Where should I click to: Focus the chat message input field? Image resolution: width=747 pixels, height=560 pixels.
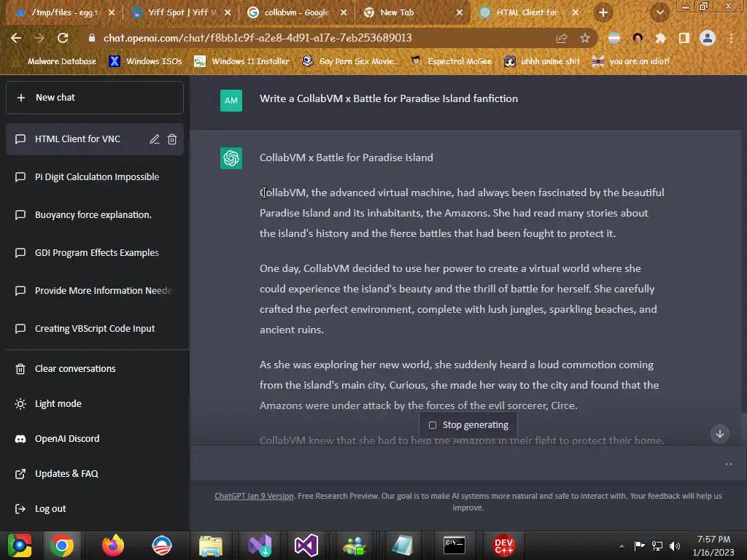(x=457, y=463)
